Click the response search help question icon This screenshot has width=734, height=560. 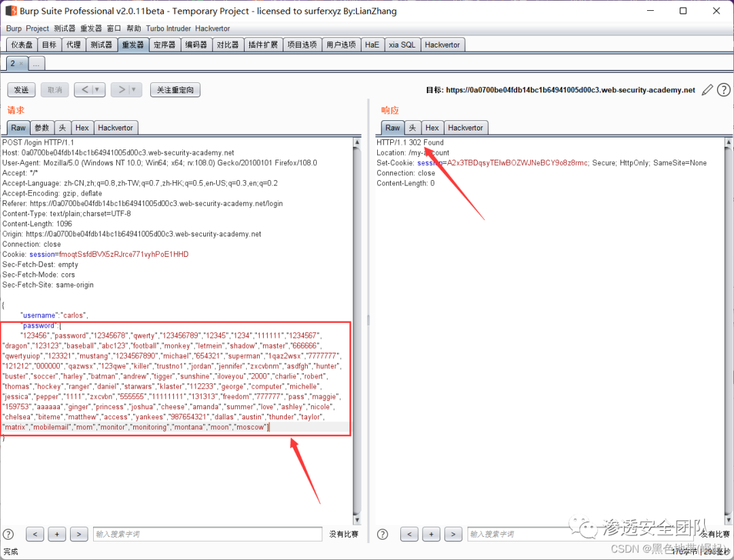click(383, 534)
